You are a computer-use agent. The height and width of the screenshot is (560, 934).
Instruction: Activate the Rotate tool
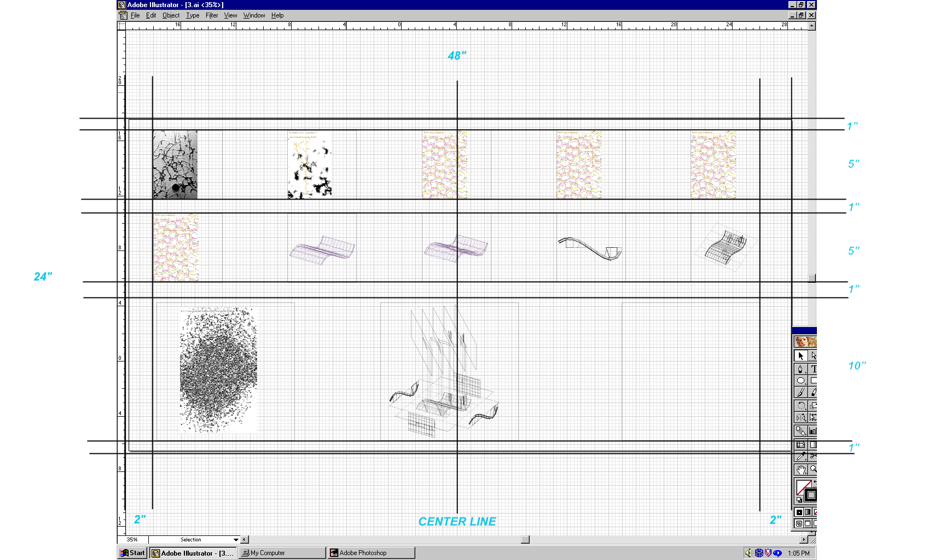click(800, 406)
